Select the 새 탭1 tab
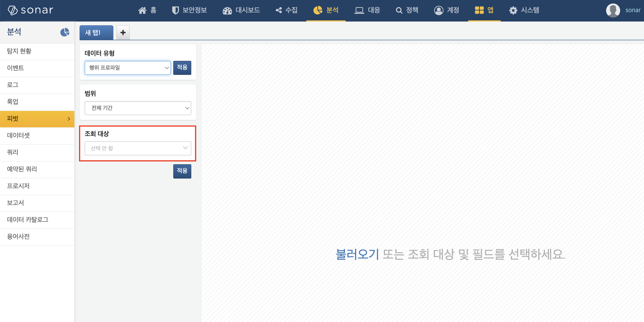This screenshot has width=644, height=322. [96, 33]
